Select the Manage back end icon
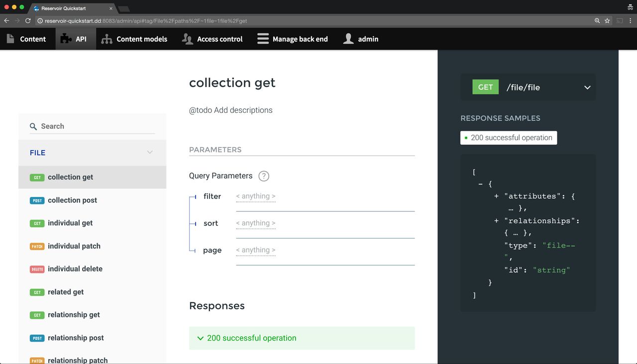This screenshot has height=364, width=637. point(262,38)
